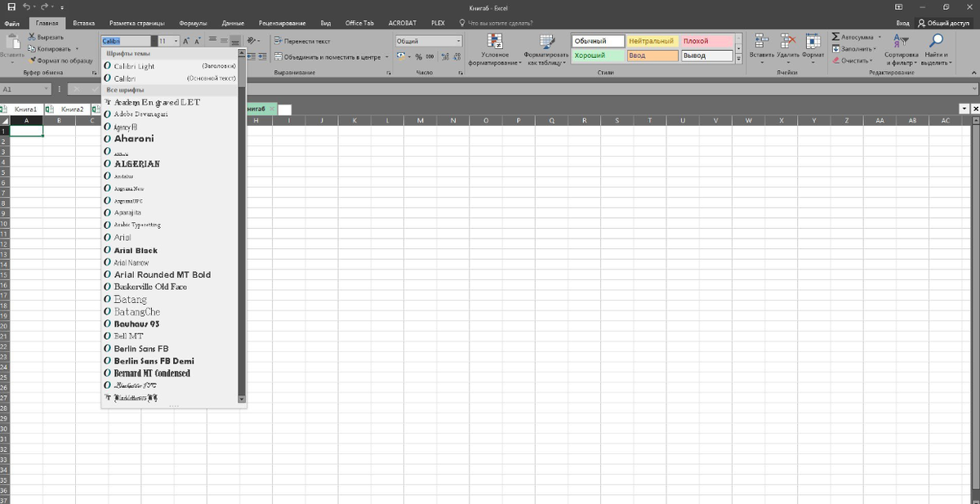Increase the number of decimal places
The width and height of the screenshot is (980, 504).
tap(445, 56)
